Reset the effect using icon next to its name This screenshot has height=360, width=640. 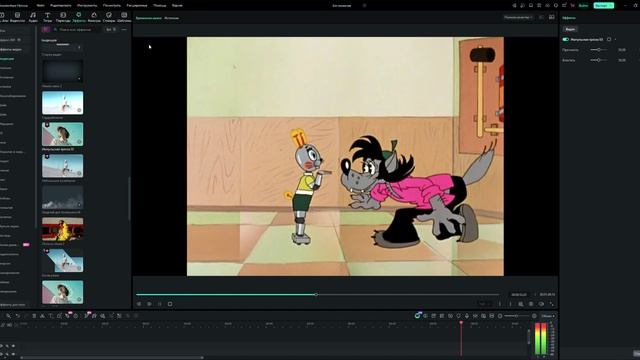(x=609, y=40)
